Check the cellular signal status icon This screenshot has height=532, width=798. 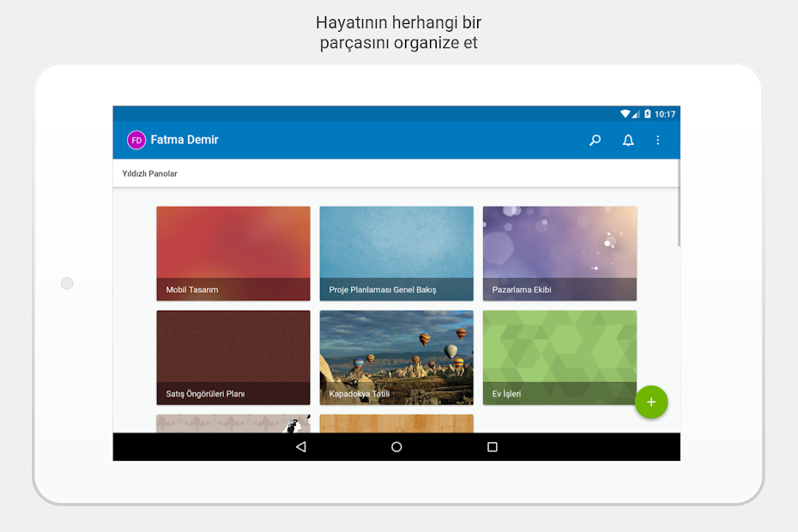pos(636,114)
